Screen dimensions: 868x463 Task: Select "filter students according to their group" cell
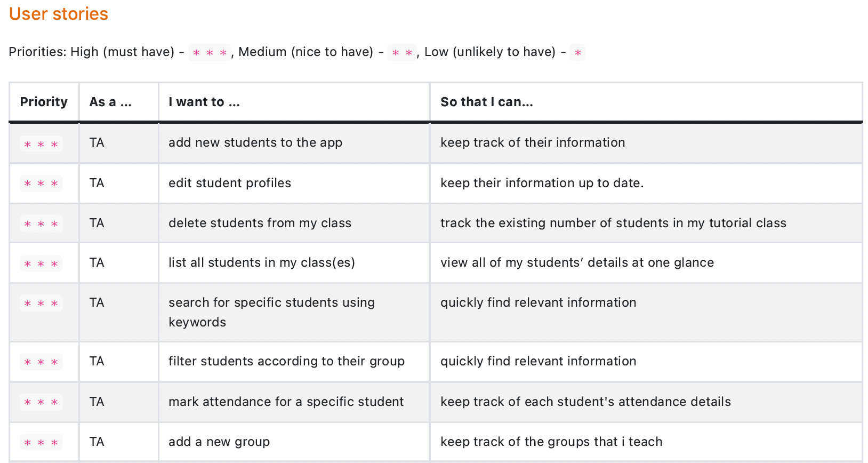click(286, 361)
